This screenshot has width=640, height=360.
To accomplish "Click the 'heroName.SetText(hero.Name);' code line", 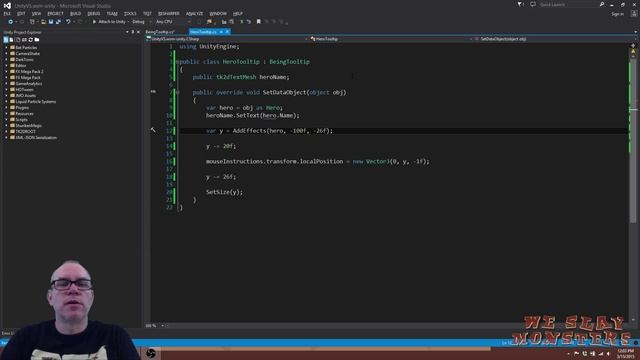I will coord(252,116).
